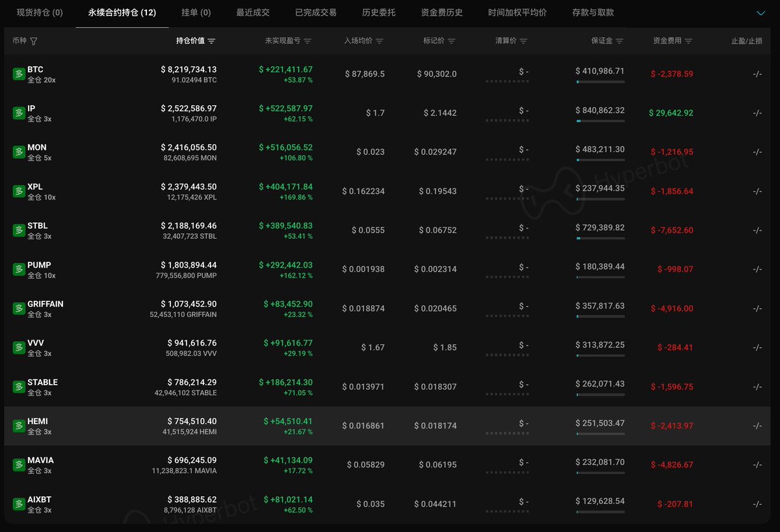Set HEMI take-profit/stop-loss -/- cell
This screenshot has width=780, height=532.
coord(757,426)
